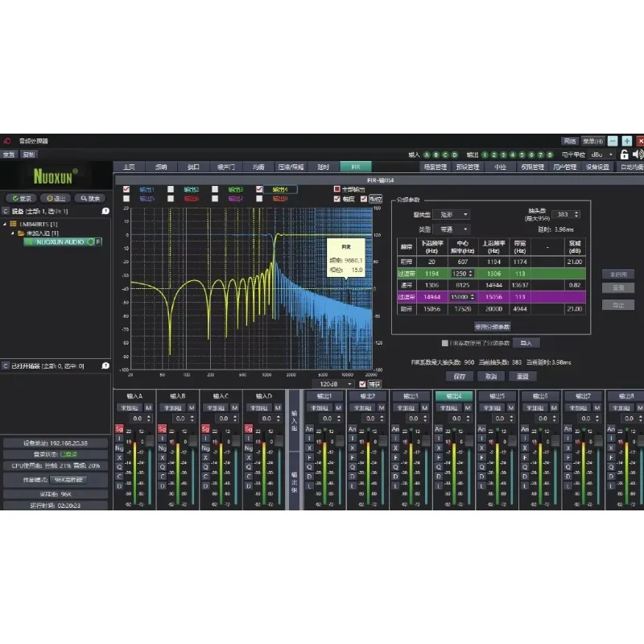Switch to the 延时 tab
644x644 pixels.
click(324, 167)
